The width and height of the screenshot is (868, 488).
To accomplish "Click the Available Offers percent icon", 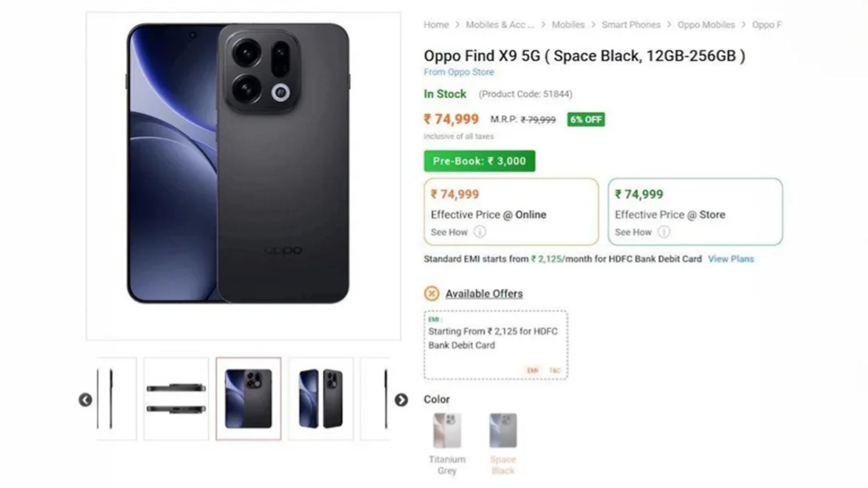I will click(431, 294).
